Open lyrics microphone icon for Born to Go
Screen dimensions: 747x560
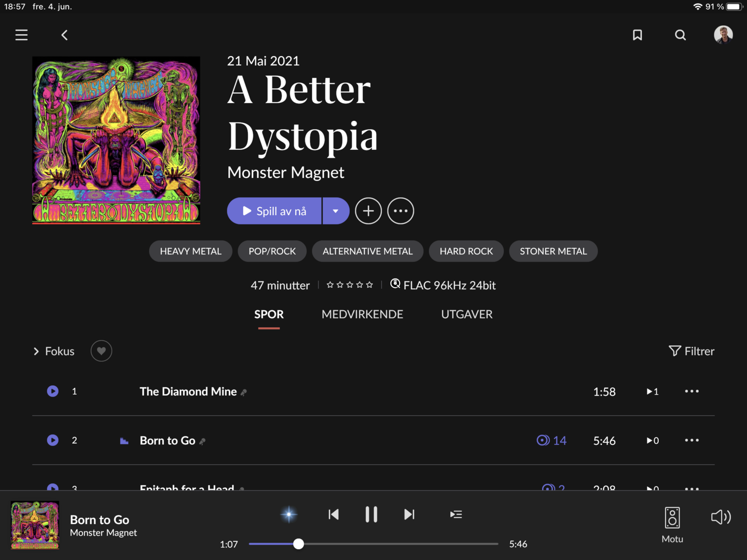point(202,441)
